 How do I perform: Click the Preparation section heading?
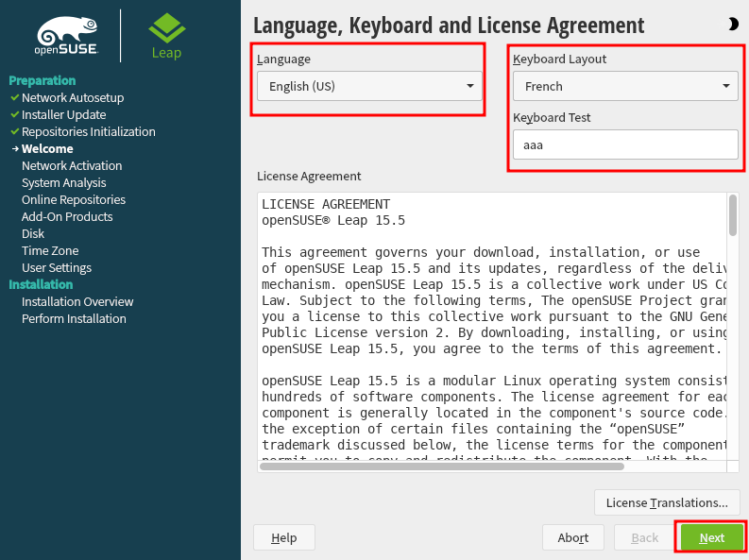43,80
